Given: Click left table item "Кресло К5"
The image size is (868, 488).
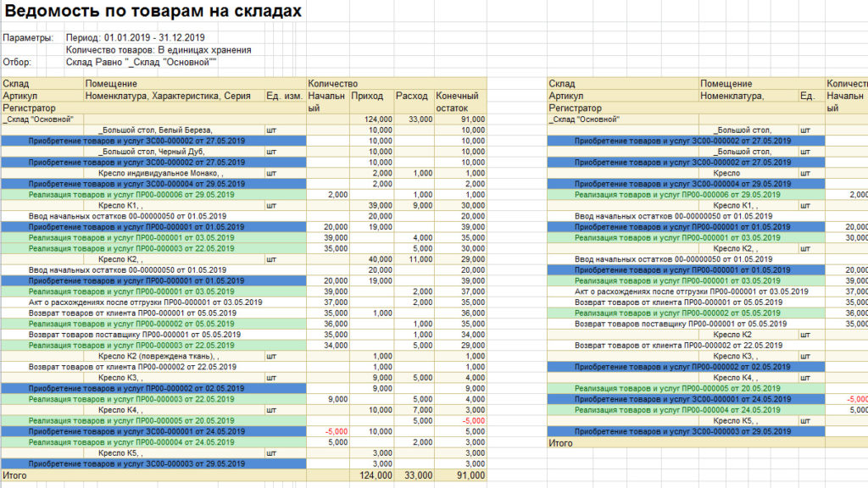Looking at the screenshot, I should [120, 452].
